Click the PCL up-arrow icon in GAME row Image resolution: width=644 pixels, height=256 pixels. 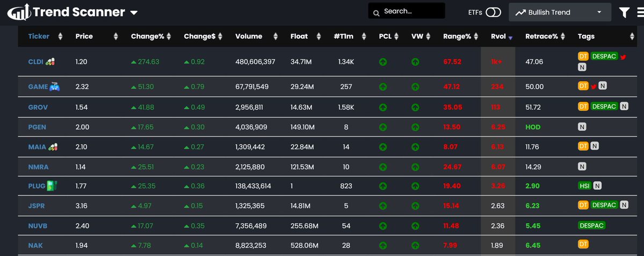(x=383, y=87)
